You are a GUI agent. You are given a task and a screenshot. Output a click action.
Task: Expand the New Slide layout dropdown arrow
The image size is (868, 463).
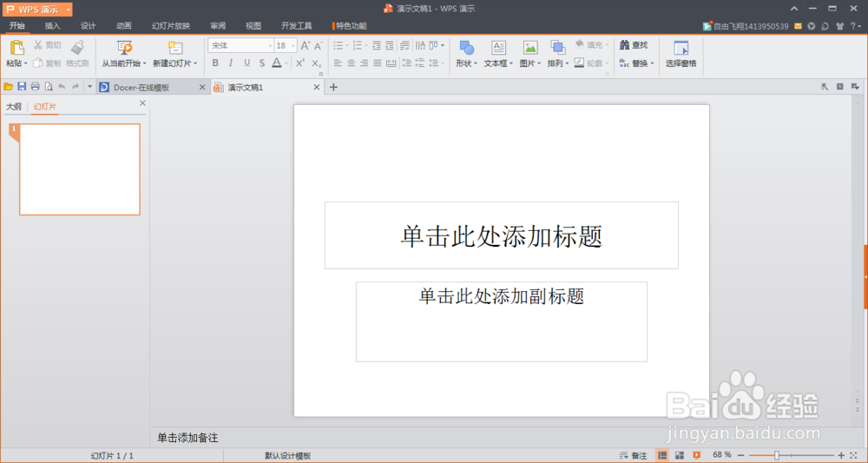195,63
